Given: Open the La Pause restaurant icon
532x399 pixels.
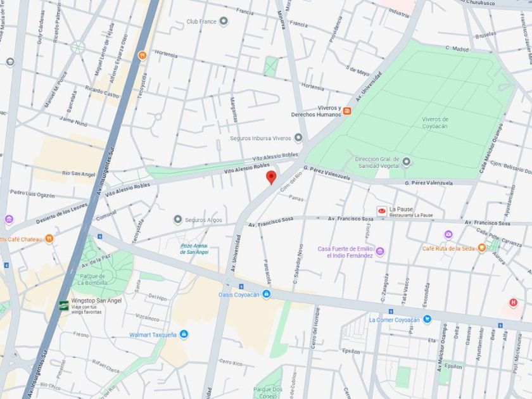Looking at the screenshot, I should 382,212.
